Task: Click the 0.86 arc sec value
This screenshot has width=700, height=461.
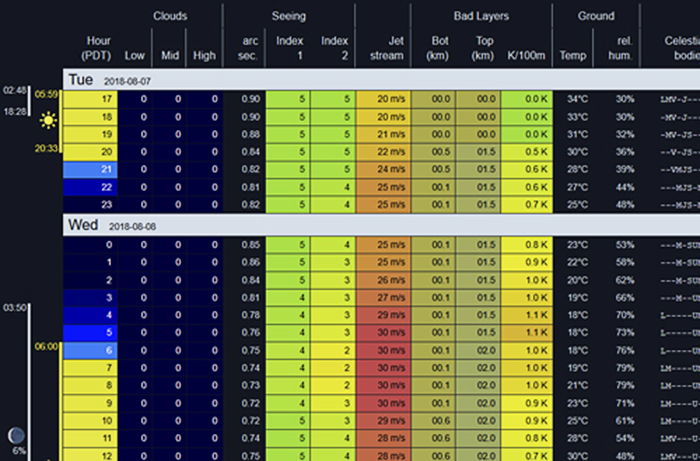Action: coord(250,262)
